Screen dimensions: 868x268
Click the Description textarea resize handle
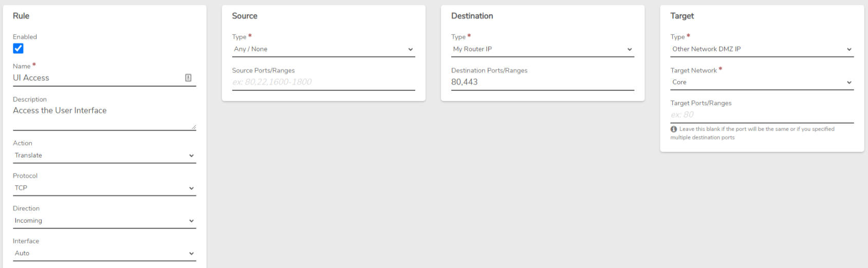[193, 127]
